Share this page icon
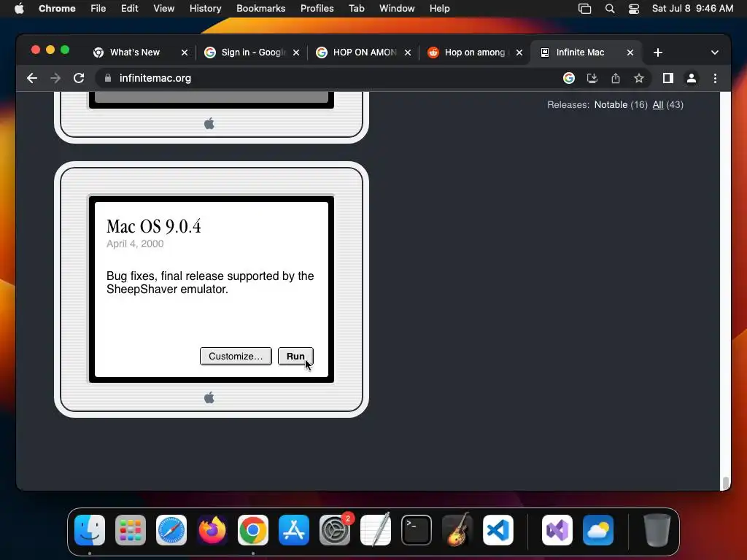 (x=616, y=78)
